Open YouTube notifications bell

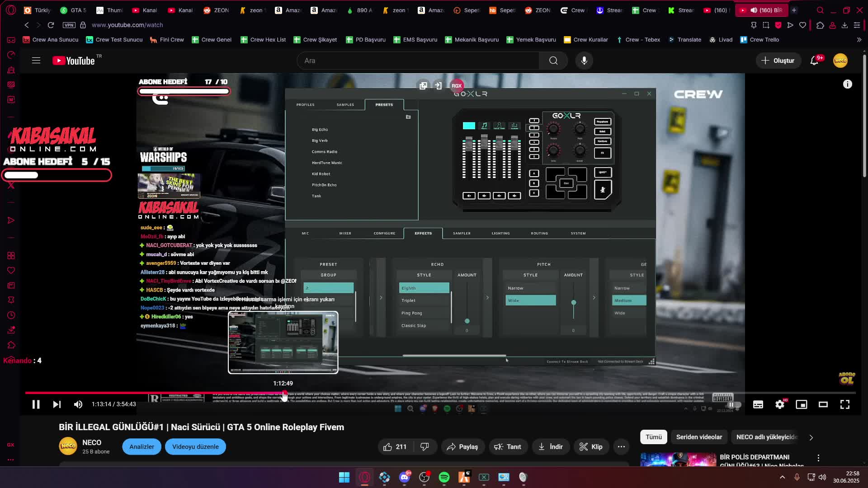point(814,61)
